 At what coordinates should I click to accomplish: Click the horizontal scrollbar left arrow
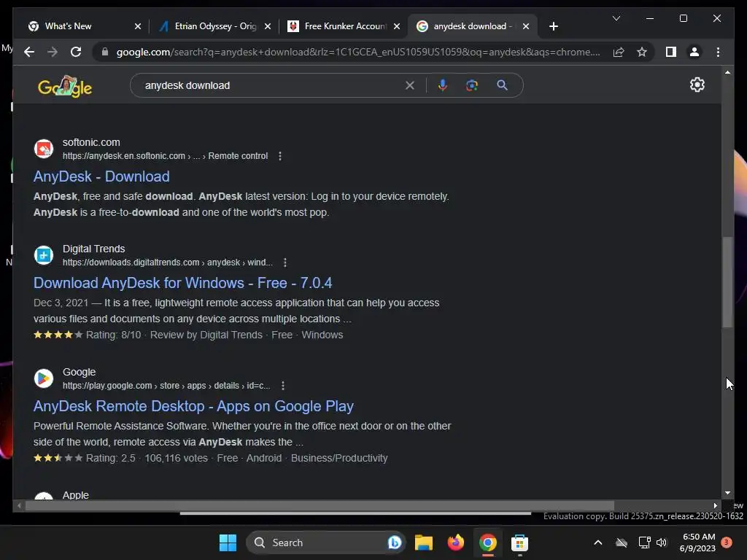(x=18, y=506)
